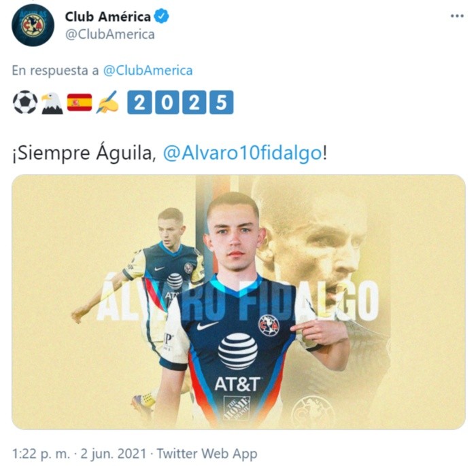This screenshot has width=476, height=466.
Task: Open the Álvaro Fidalgo announcement image
Action: point(238,302)
